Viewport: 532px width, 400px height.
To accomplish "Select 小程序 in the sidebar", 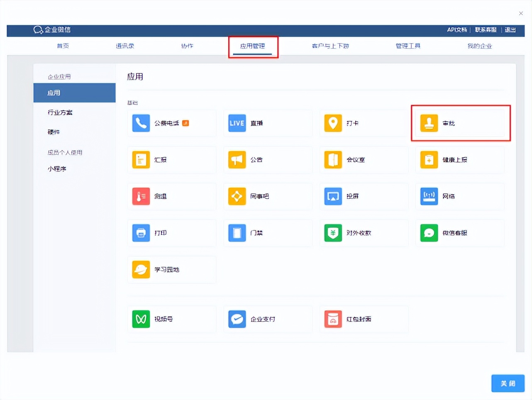I will pos(57,168).
